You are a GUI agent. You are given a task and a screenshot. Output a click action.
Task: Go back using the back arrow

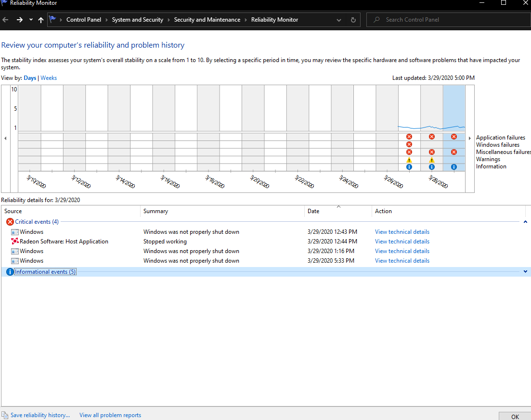point(5,20)
